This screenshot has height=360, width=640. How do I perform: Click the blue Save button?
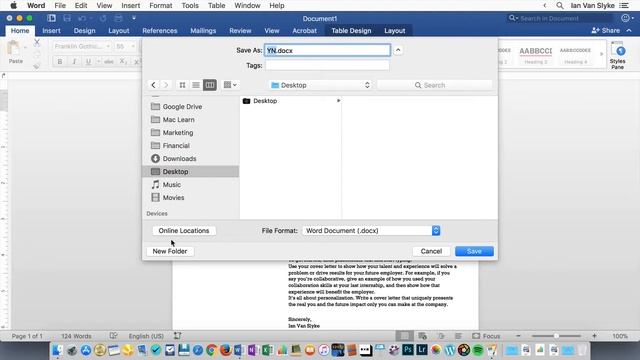tap(474, 251)
